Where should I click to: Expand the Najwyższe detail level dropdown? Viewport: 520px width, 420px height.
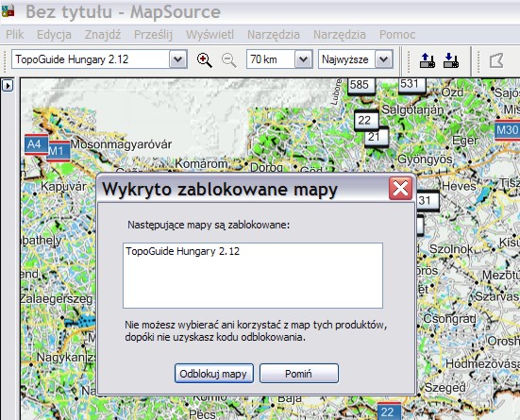click(384, 59)
